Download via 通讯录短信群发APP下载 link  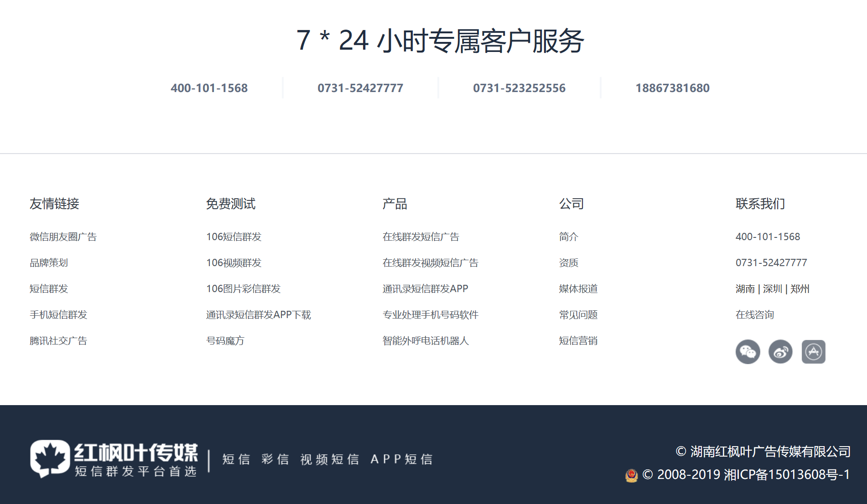(258, 315)
